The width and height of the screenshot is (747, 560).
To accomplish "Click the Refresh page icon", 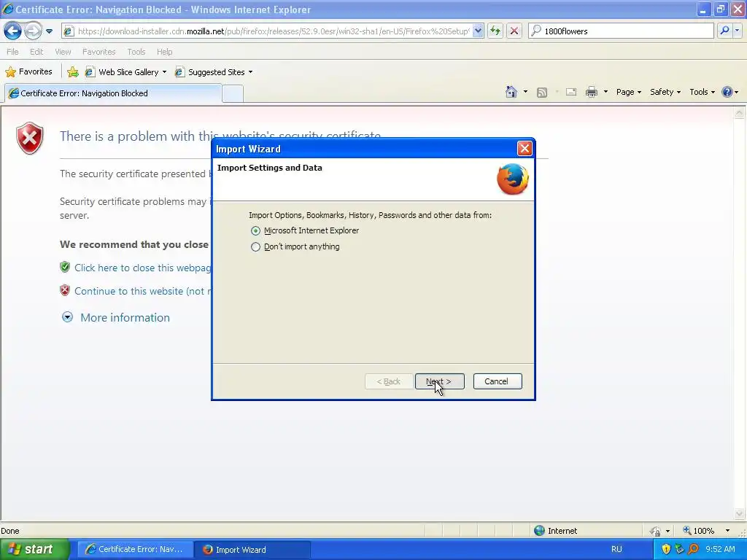I will (495, 31).
